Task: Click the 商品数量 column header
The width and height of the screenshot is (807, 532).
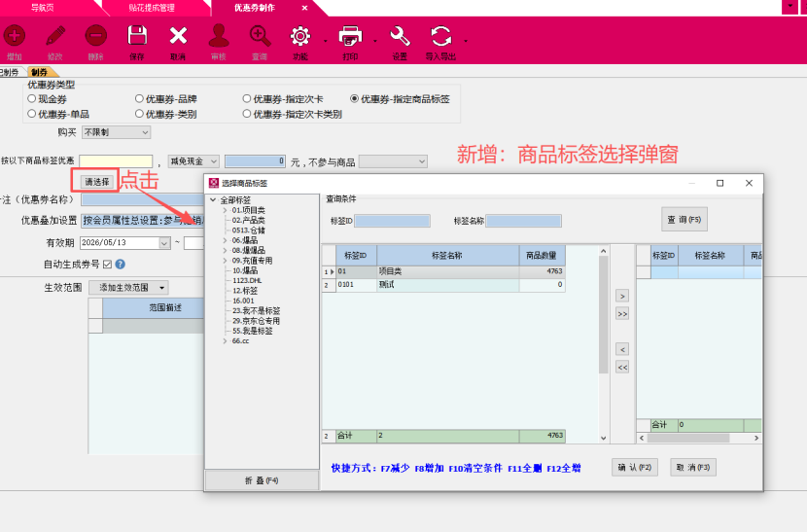Action: click(542, 256)
